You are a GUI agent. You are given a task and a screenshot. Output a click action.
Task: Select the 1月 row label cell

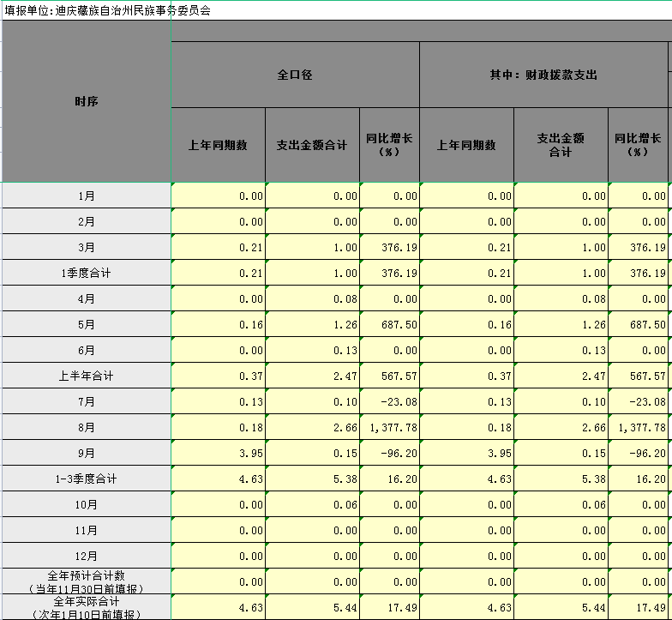pyautogui.click(x=86, y=196)
